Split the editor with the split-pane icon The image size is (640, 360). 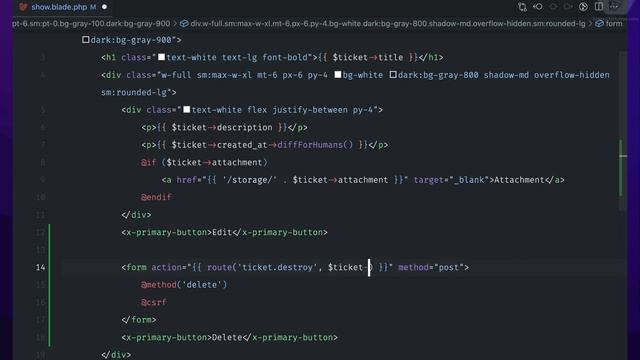tap(599, 7)
